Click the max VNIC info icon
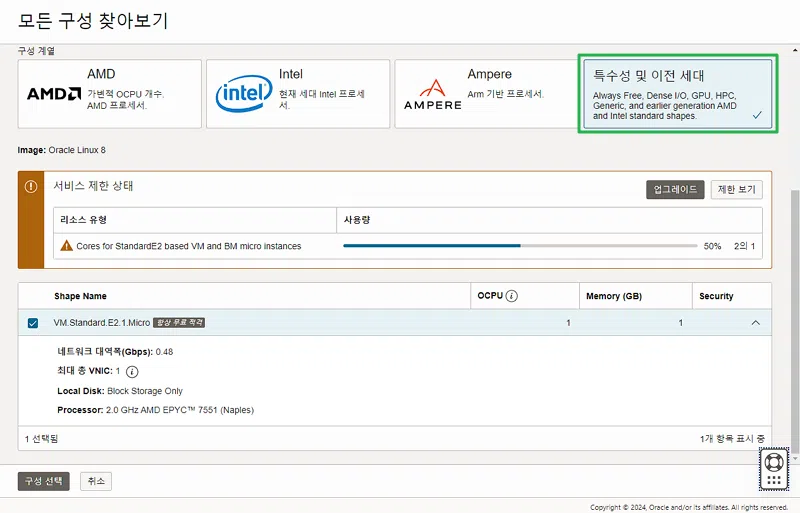The height and width of the screenshot is (513, 800). point(132,372)
